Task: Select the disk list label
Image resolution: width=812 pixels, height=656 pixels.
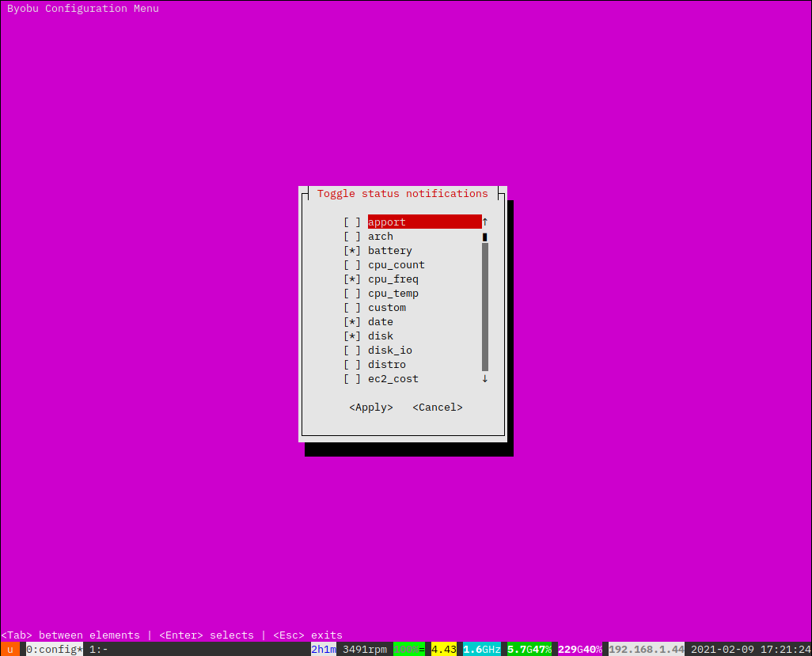Action: [381, 336]
